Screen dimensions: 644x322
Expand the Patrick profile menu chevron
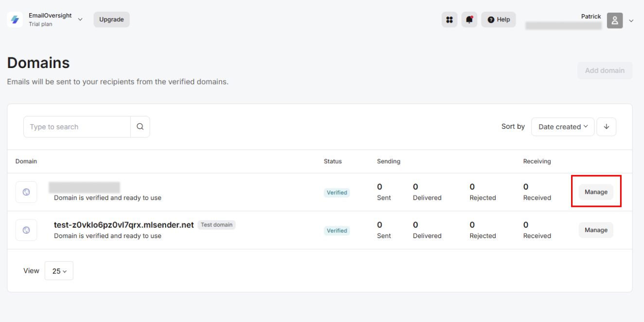(x=631, y=21)
